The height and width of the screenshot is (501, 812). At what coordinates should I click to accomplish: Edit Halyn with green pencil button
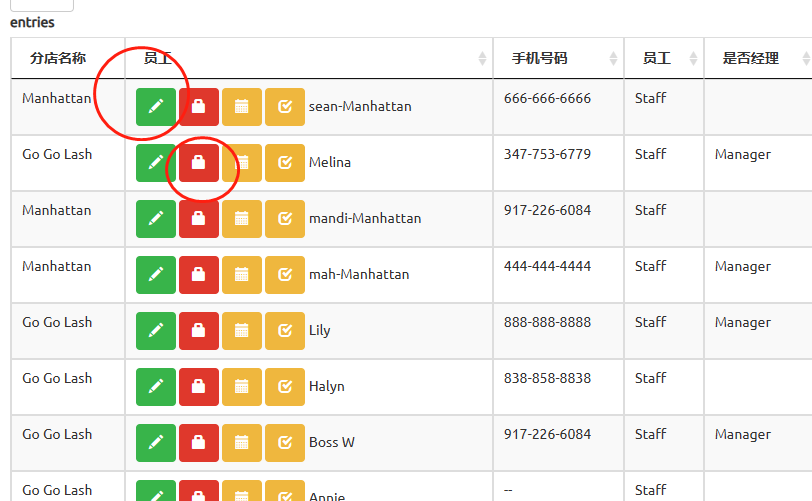tap(156, 387)
